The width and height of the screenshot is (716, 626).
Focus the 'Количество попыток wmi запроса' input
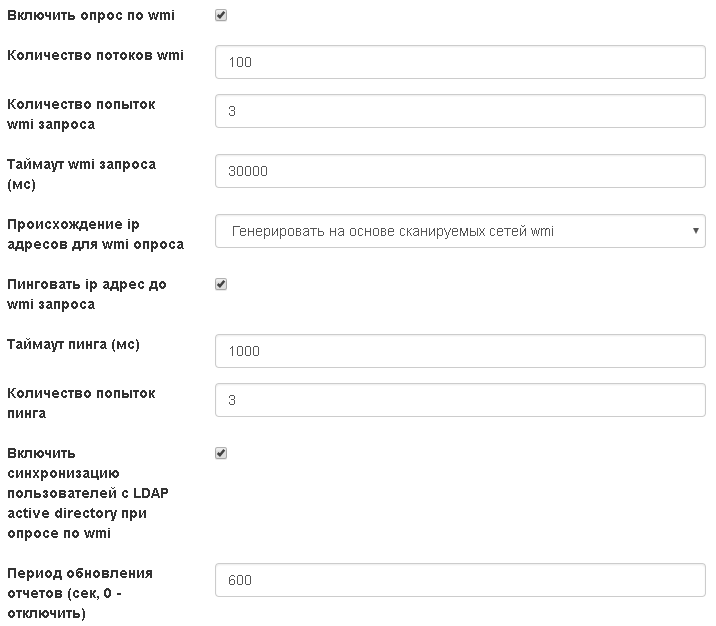pos(460,111)
